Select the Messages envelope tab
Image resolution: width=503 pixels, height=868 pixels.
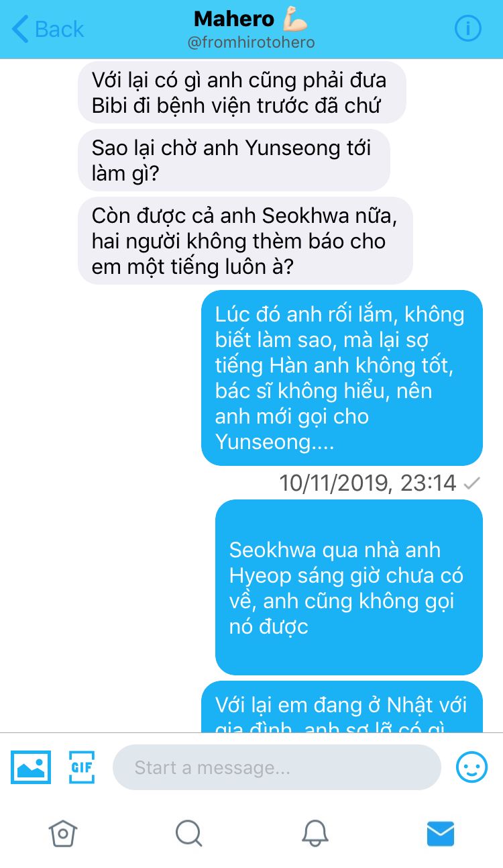coord(441,834)
